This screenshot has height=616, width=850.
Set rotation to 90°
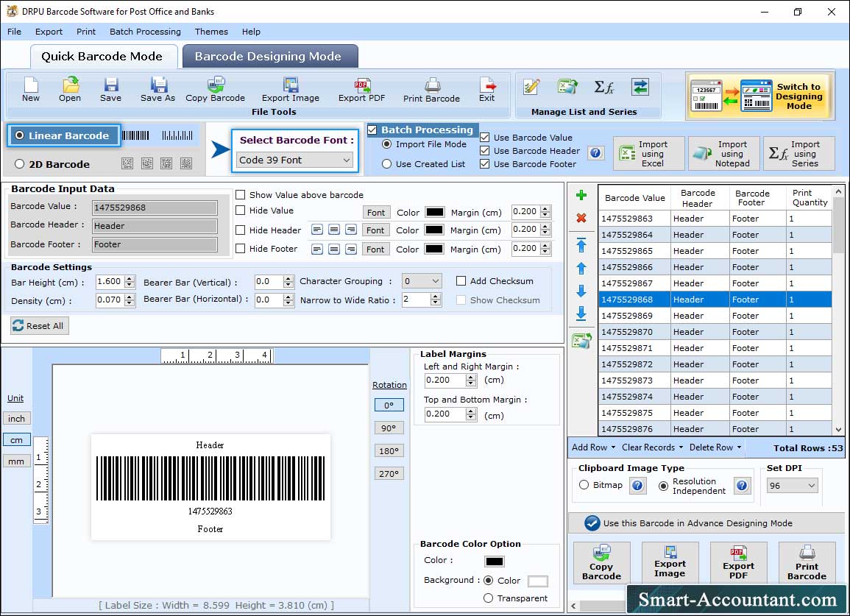(389, 428)
